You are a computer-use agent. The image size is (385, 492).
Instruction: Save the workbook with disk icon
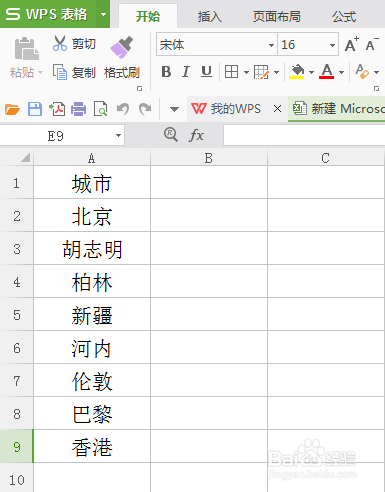pyautogui.click(x=35, y=109)
